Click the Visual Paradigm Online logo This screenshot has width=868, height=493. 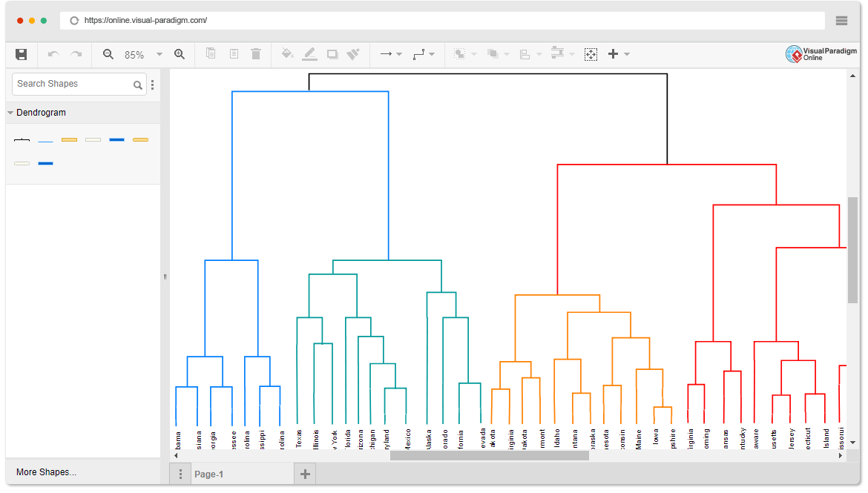(821, 54)
